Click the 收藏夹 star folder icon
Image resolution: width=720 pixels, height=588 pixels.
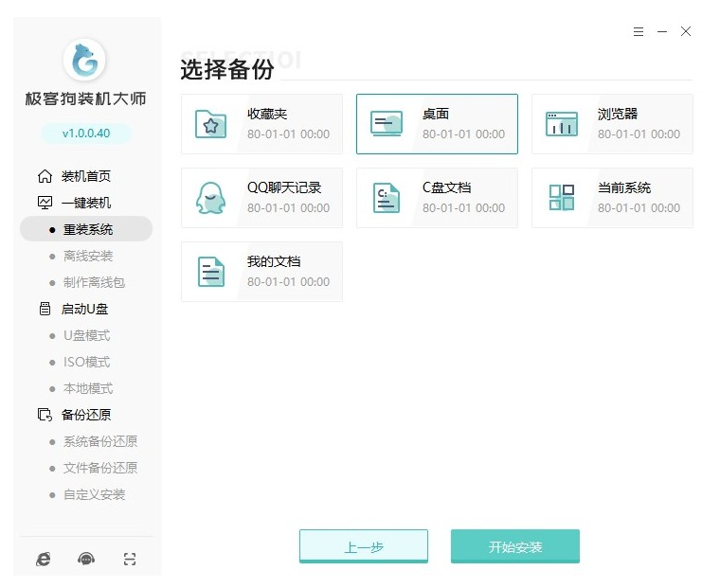[x=210, y=124]
